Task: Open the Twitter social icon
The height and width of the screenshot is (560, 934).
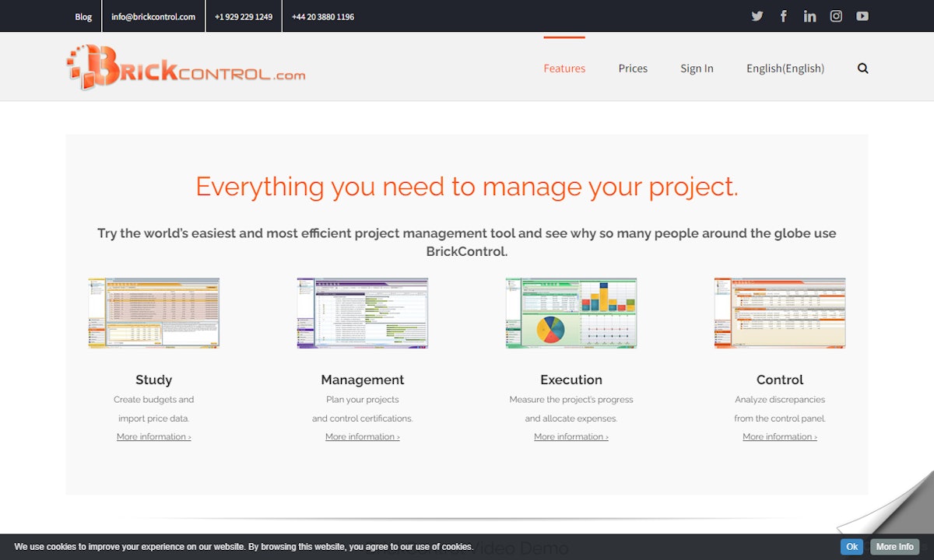Action: (757, 16)
